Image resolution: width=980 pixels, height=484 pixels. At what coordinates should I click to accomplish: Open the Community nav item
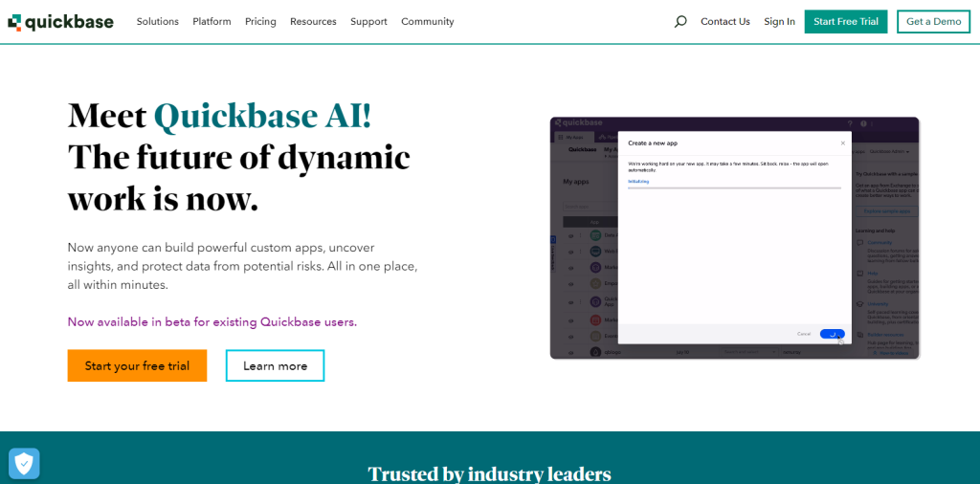(x=428, y=21)
